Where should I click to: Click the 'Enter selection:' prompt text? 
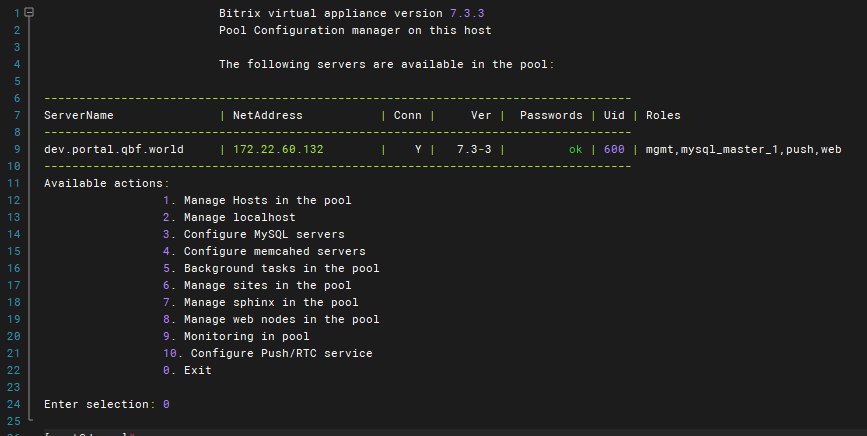coord(100,404)
